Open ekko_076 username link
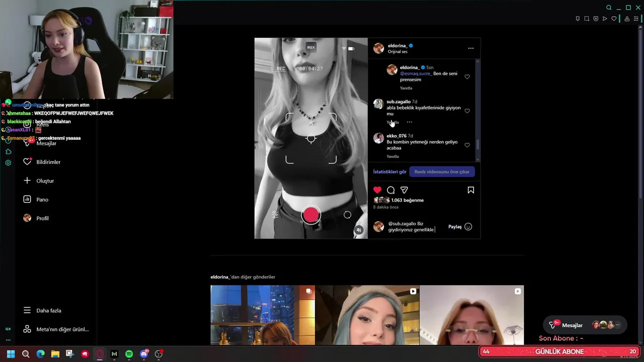644x362 pixels. pyautogui.click(x=396, y=136)
